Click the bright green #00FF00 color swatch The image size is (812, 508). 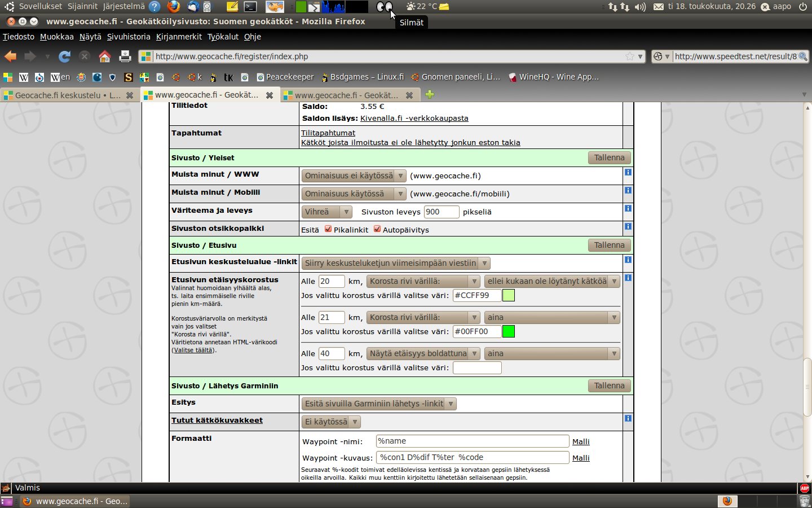tap(508, 331)
